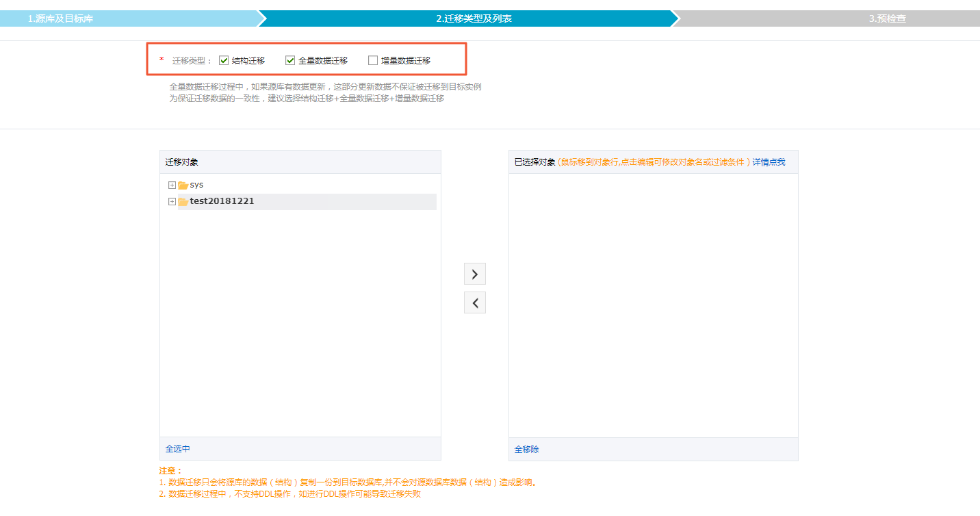
Task: Select step 2.迁移类型及列表
Action: point(474,18)
